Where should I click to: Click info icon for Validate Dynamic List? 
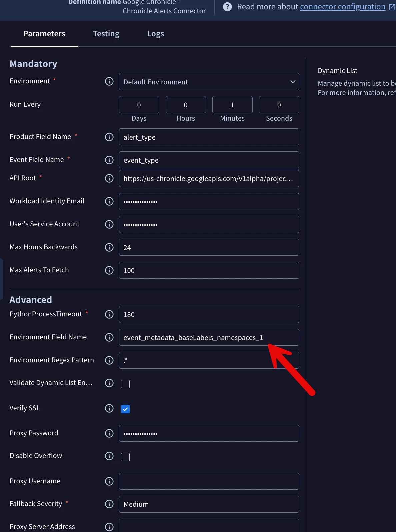109,383
